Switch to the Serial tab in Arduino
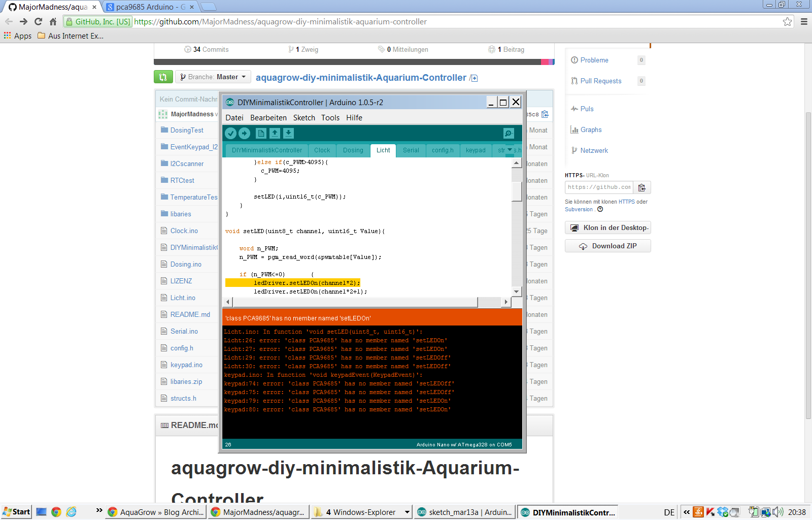Screen dimensions: 812x520 411,150
